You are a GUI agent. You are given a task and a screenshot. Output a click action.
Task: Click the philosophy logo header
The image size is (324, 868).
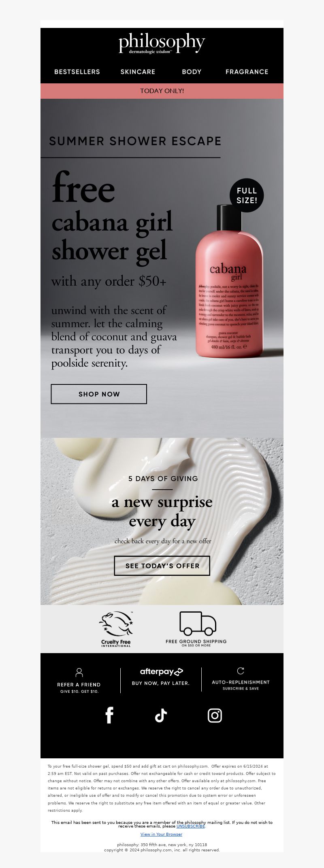162,44
